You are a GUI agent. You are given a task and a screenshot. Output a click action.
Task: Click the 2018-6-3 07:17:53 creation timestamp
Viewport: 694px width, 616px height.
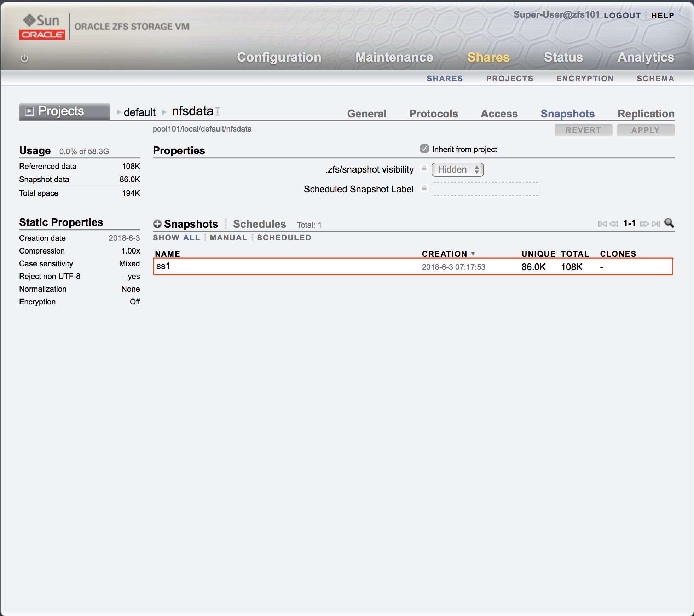[453, 267]
